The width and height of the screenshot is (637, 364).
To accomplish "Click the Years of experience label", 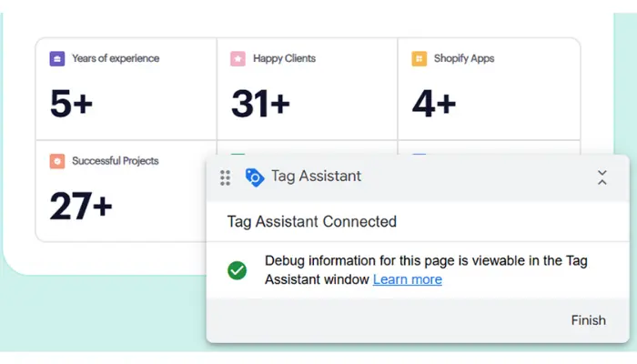I will [x=116, y=58].
